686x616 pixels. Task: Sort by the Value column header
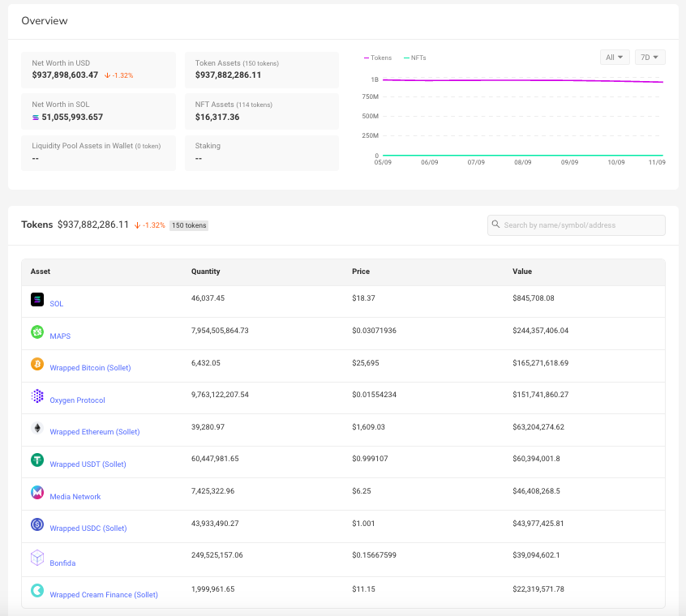coord(522,272)
